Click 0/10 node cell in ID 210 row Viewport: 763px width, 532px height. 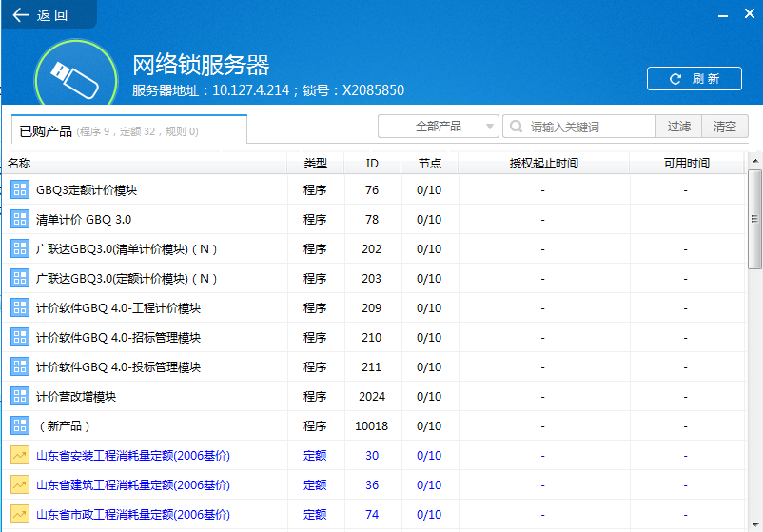click(x=429, y=337)
